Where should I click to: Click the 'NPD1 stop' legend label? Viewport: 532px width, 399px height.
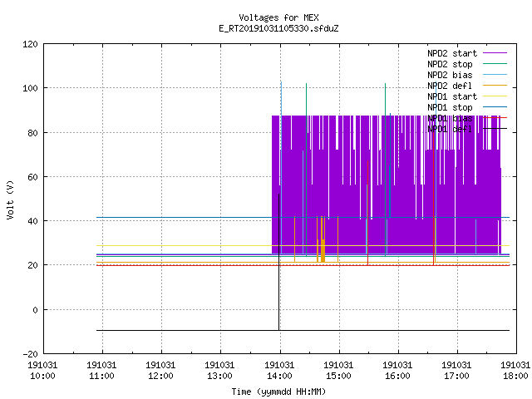[450, 107]
